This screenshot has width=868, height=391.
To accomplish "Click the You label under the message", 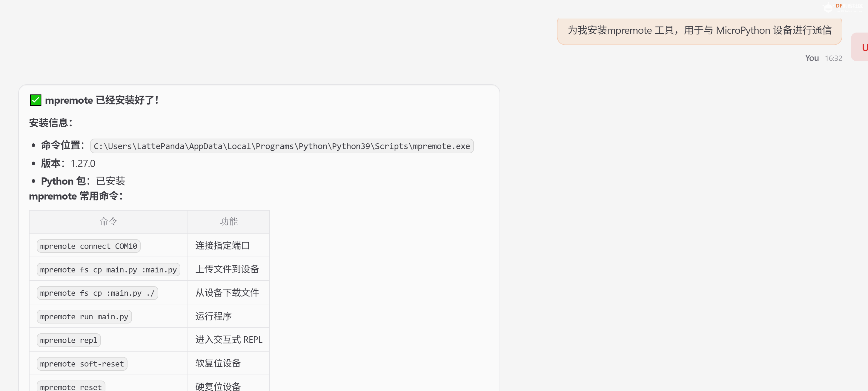I will tap(812, 58).
